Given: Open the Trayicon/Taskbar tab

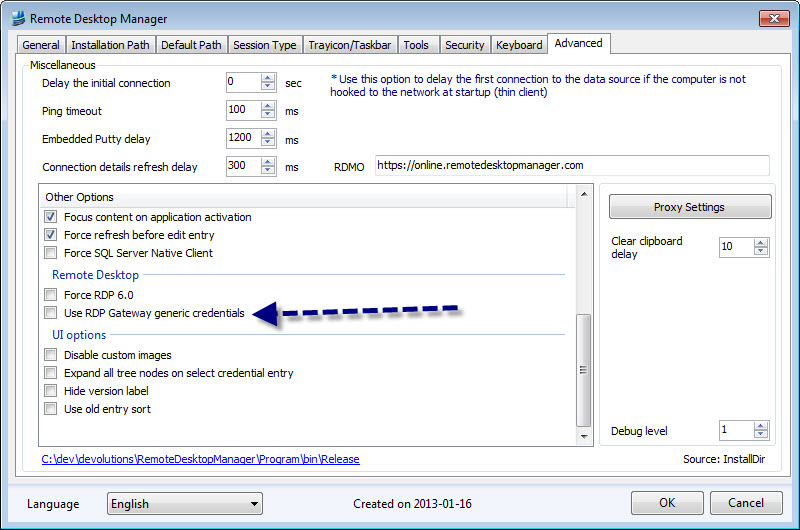Looking at the screenshot, I should tap(349, 45).
